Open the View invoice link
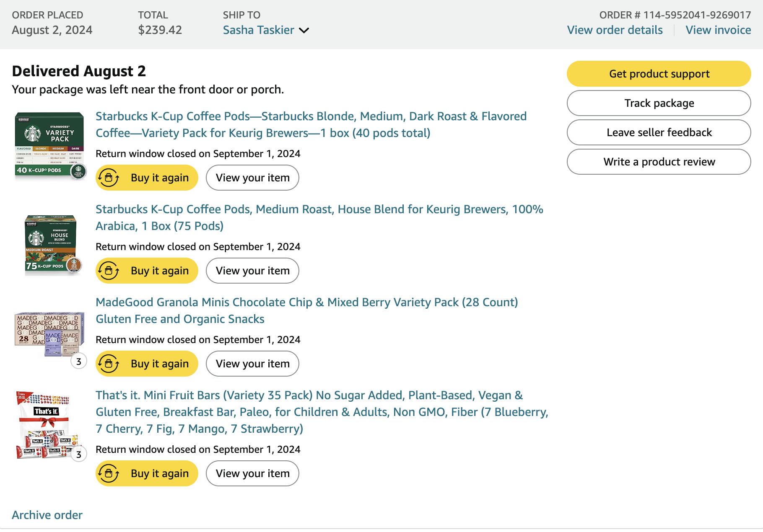763x532 pixels. click(x=718, y=30)
